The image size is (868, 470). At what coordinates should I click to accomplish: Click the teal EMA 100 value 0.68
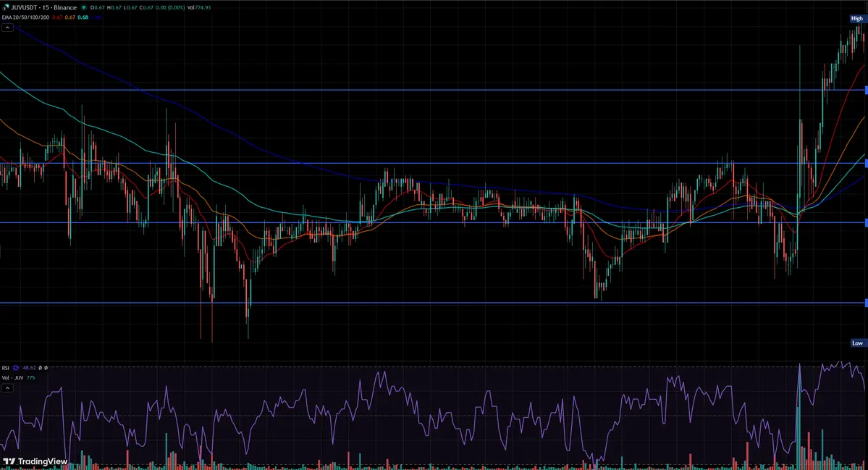tap(83, 17)
